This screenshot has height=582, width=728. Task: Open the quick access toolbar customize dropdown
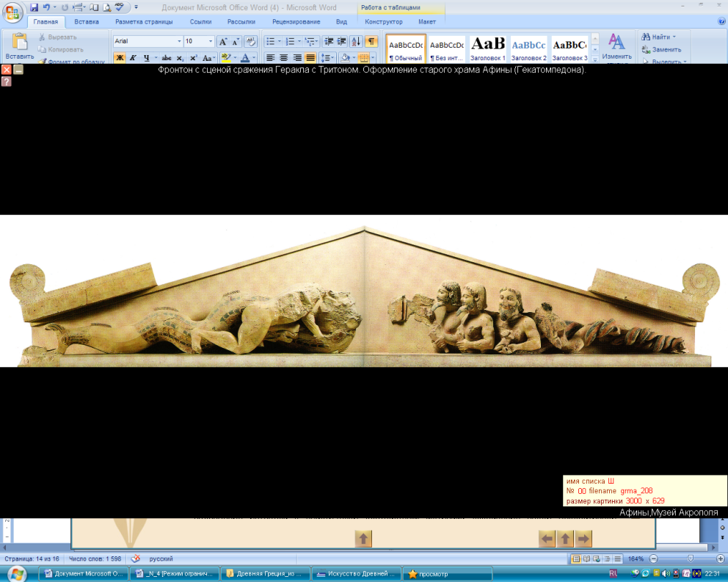[136, 7]
